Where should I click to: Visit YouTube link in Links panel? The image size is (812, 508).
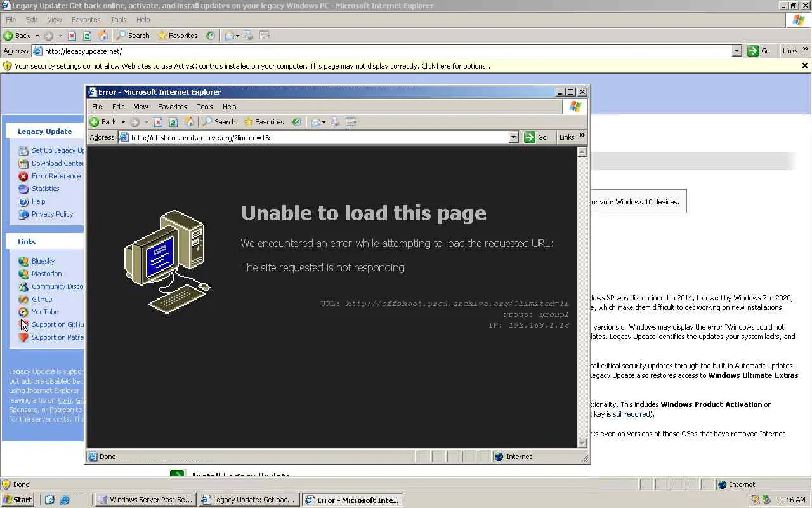coord(45,312)
